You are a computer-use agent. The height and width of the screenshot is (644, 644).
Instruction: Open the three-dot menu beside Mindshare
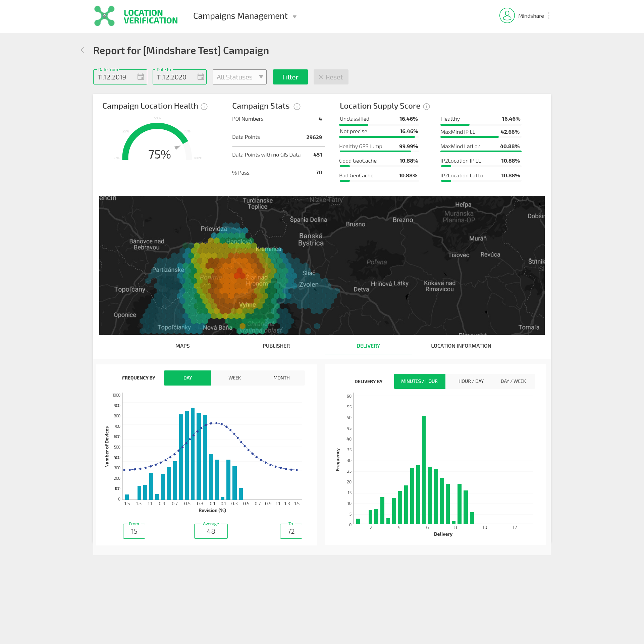[x=549, y=15]
